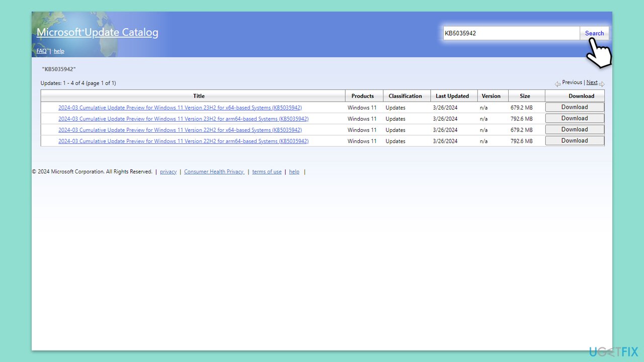The image size is (644, 362).
Task: Click the Search button
Action: pyautogui.click(x=594, y=33)
